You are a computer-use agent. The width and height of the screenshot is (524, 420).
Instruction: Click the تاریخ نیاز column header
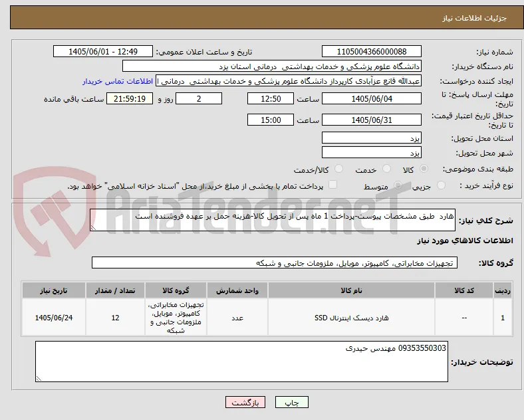[54, 290]
